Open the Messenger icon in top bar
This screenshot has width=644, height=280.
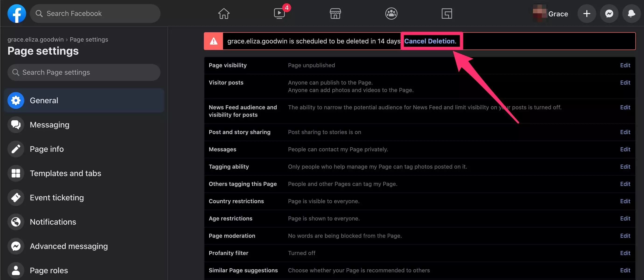tap(609, 14)
